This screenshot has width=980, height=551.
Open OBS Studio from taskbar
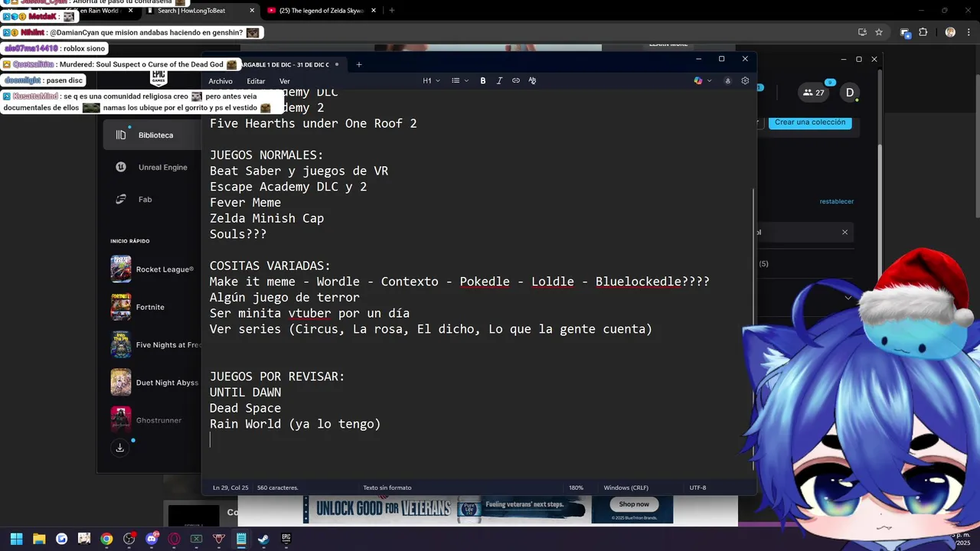(x=129, y=539)
